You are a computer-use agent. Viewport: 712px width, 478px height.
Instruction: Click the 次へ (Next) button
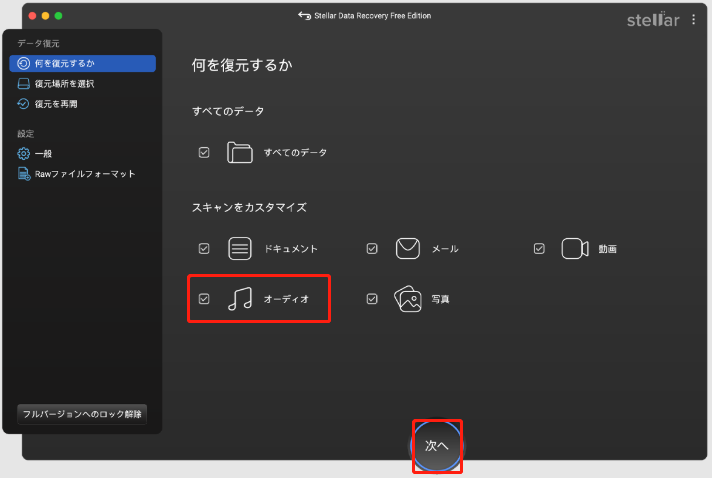pos(437,446)
